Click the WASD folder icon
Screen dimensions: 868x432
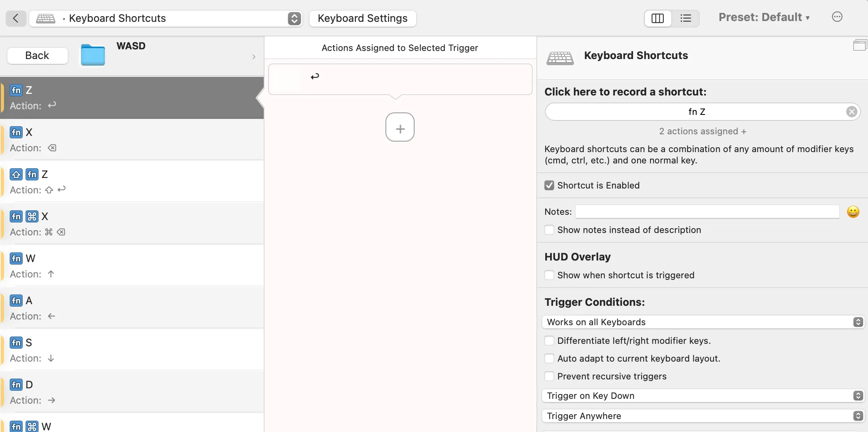coord(93,55)
